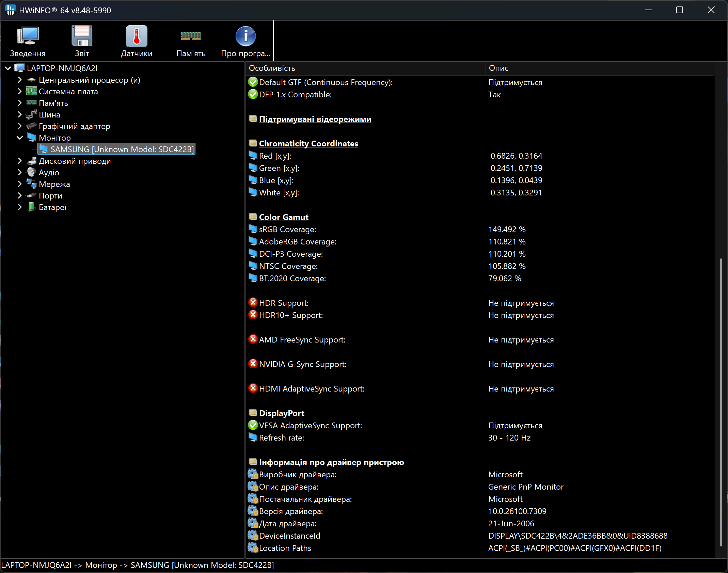
Task: Expand the Системна плата node
Action: (20, 92)
